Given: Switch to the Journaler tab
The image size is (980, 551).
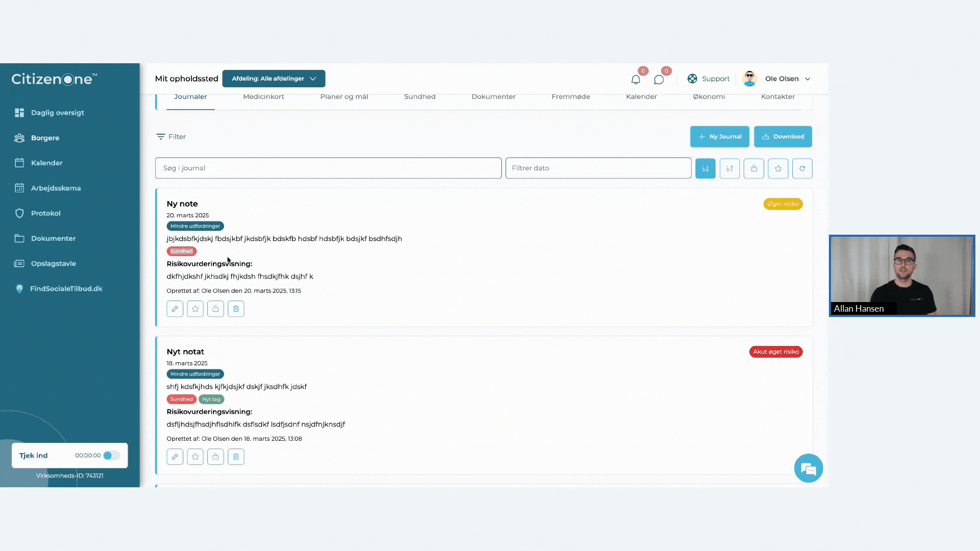Looking at the screenshot, I should tap(190, 97).
